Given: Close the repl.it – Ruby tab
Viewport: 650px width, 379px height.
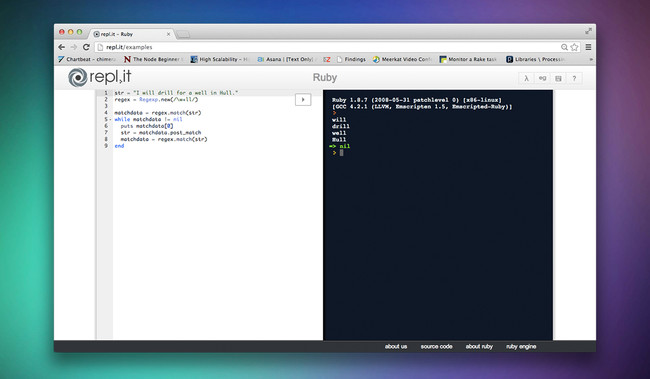Looking at the screenshot, I should click(168, 34).
